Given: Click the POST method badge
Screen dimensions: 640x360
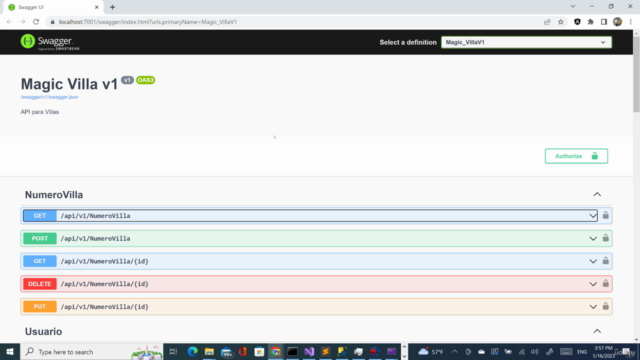Looking at the screenshot, I should pyautogui.click(x=40, y=238).
